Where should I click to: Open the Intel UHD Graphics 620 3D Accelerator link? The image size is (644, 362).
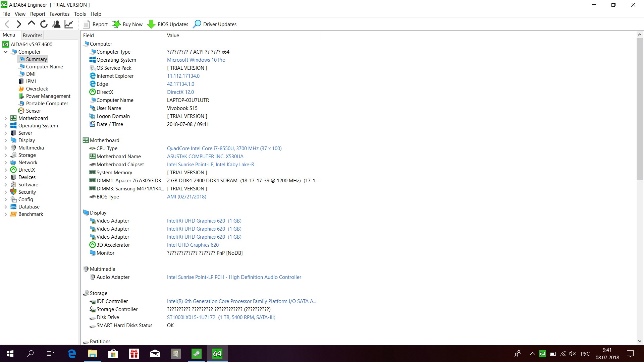193,245
